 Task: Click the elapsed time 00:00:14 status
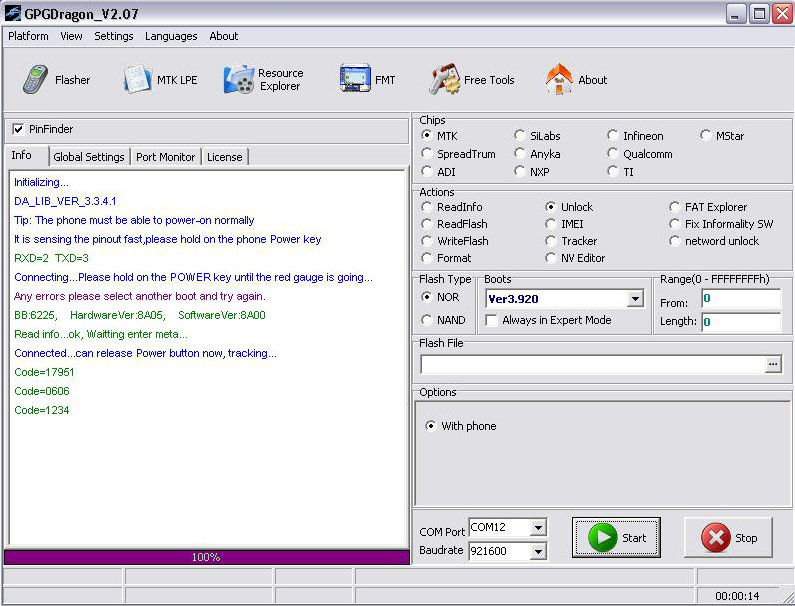pos(737,596)
